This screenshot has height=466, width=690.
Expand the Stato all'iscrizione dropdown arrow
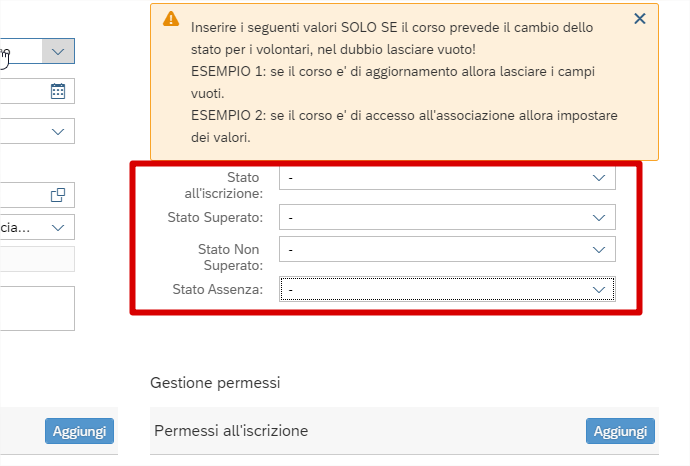(x=599, y=177)
